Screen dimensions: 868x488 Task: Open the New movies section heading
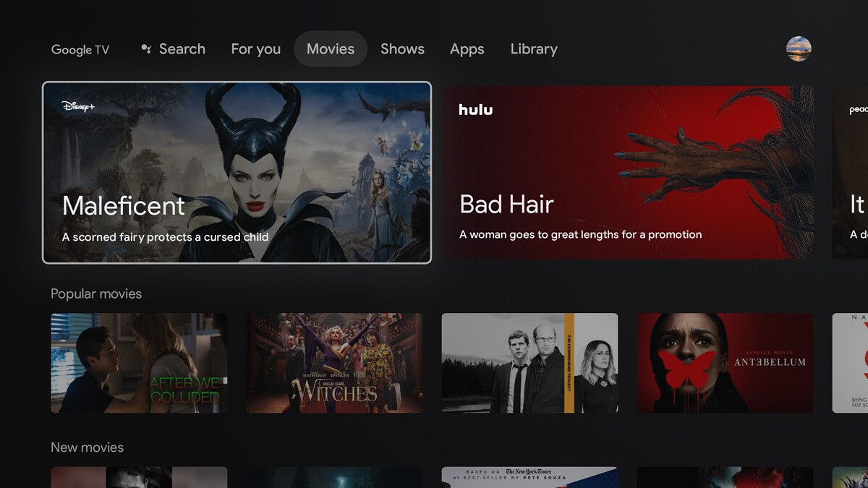(87, 447)
